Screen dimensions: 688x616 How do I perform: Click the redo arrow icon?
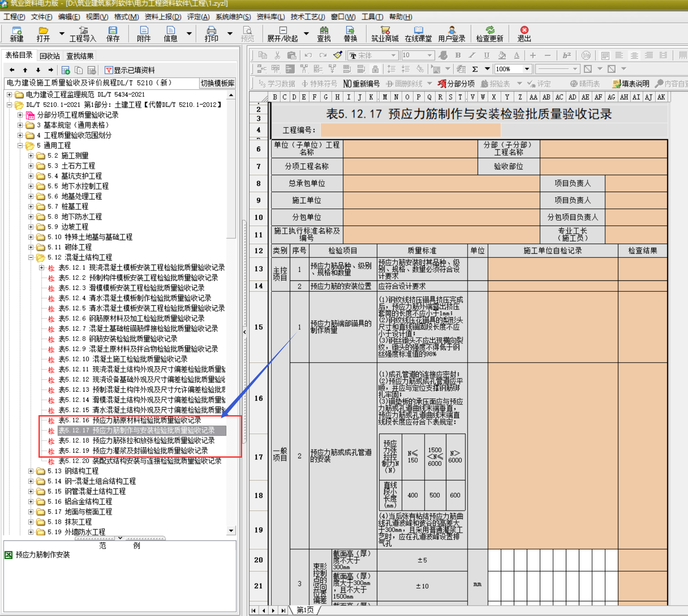(323, 55)
